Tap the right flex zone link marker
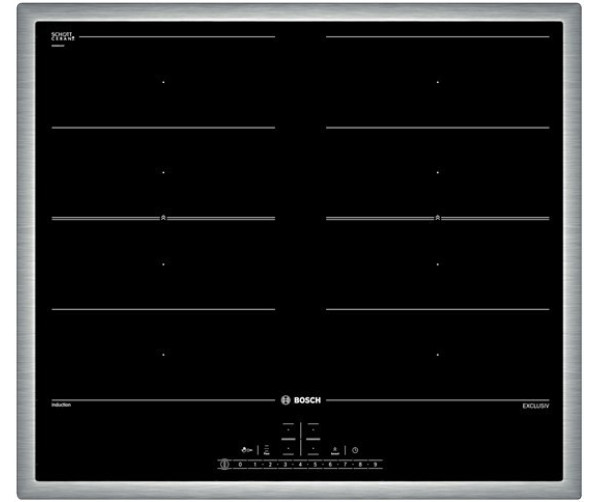Screen dimensions: 598x502 pyautogui.click(x=437, y=218)
